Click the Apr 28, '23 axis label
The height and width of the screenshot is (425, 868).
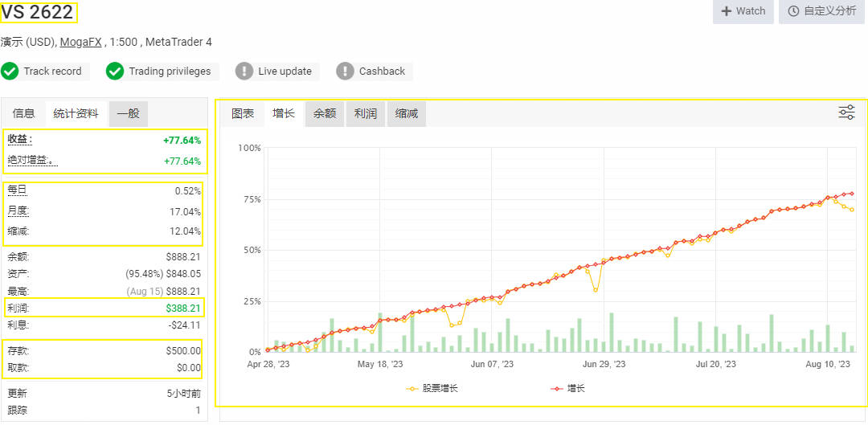pyautogui.click(x=268, y=364)
